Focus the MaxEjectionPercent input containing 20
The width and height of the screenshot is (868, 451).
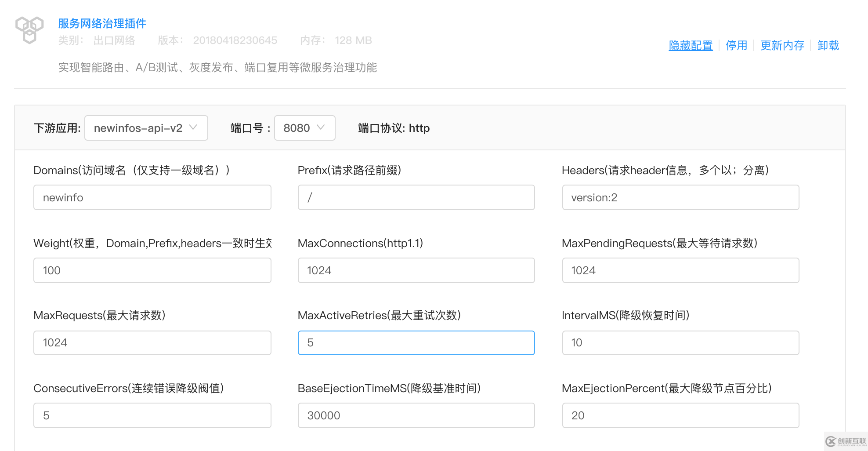(680, 415)
